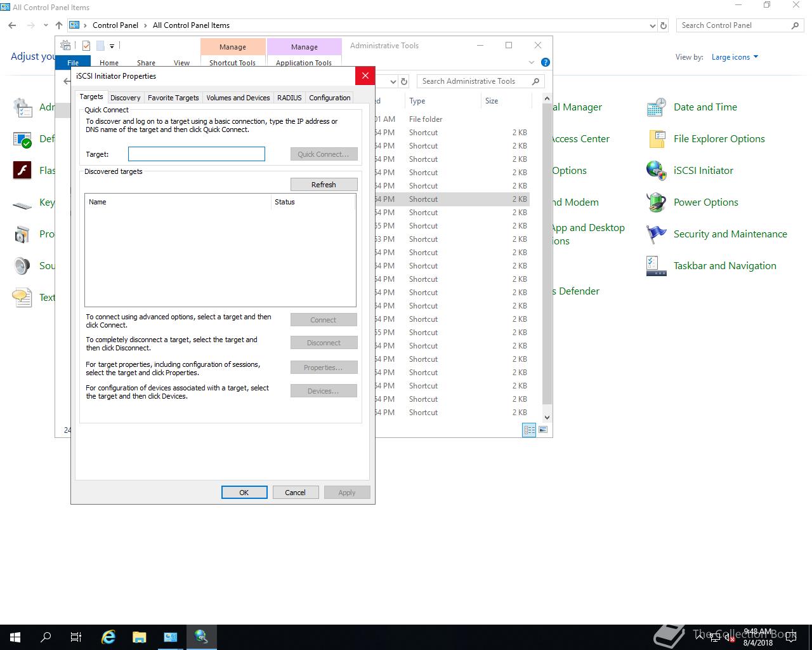The height and width of the screenshot is (650, 812).
Task: Click the Administrative Tools vertical scrollbar
Action: (547, 254)
